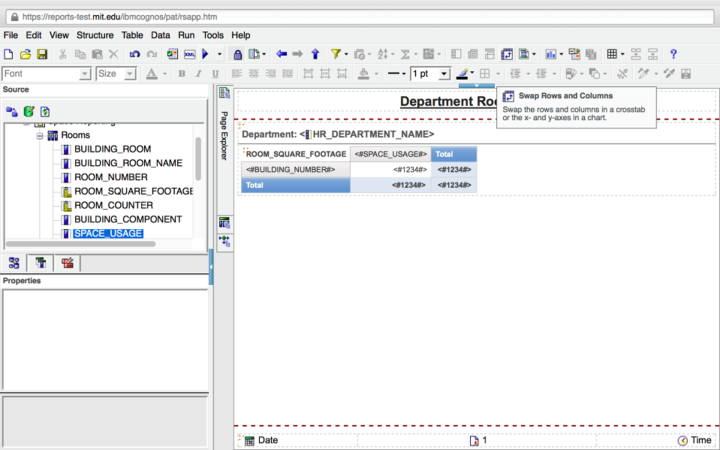Click the border color swatch button
Viewport: 720px width, 450px height.
coord(463,74)
